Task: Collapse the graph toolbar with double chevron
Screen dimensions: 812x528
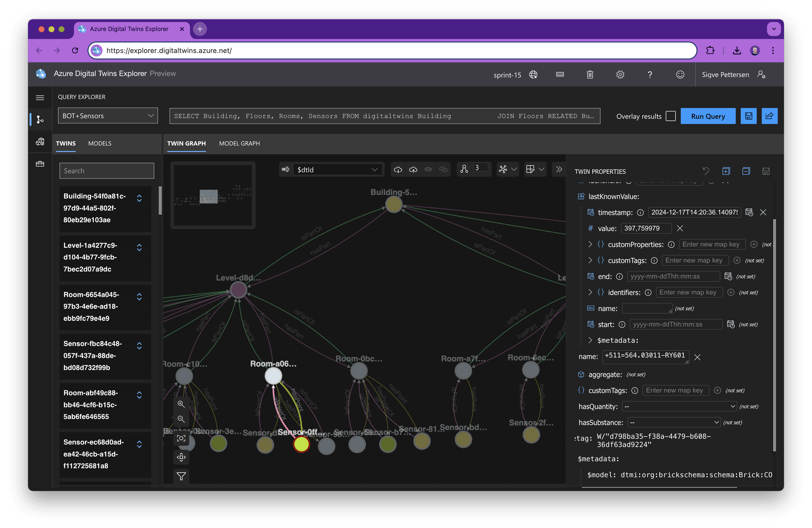Action: coord(559,169)
